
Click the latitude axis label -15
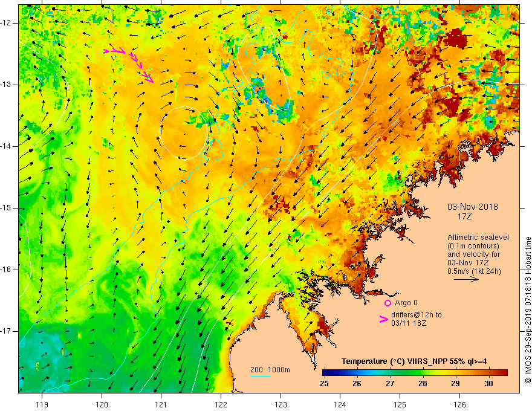(x=6, y=208)
